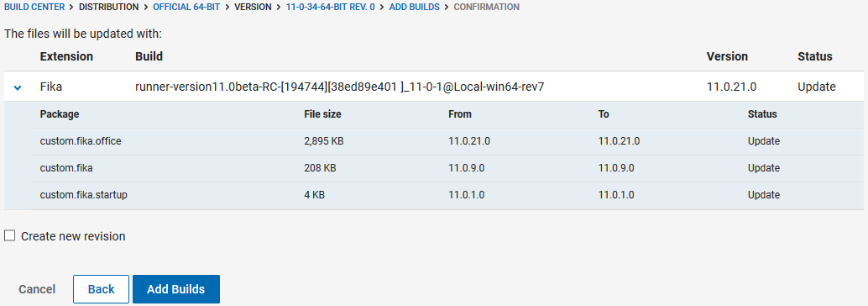The image size is (868, 306).
Task: Click the Add Builds button
Action: pyautogui.click(x=176, y=289)
